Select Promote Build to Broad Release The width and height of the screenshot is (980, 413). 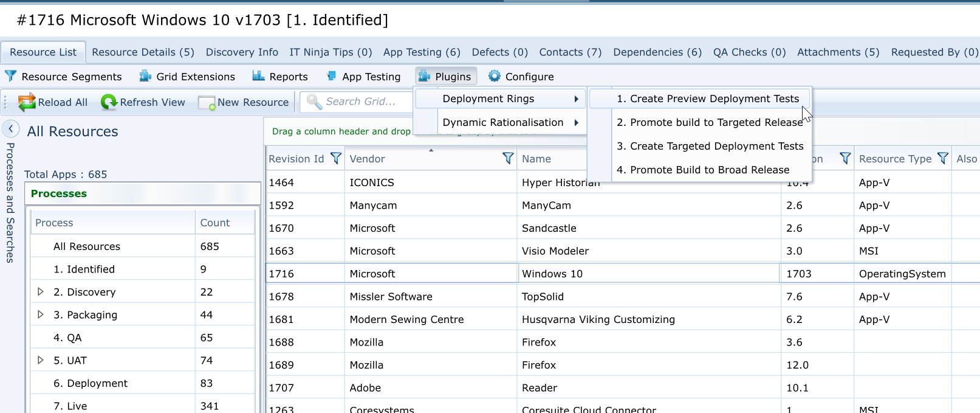tap(700, 170)
